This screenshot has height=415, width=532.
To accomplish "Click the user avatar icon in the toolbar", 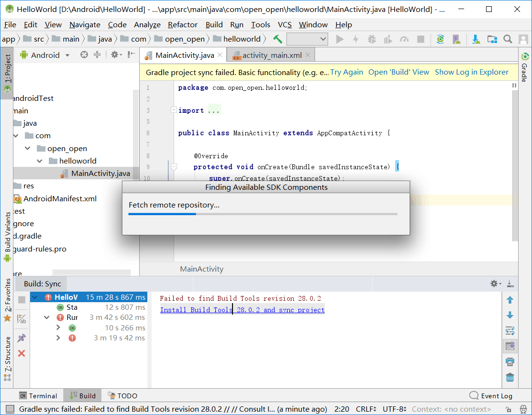I will coord(523,39).
